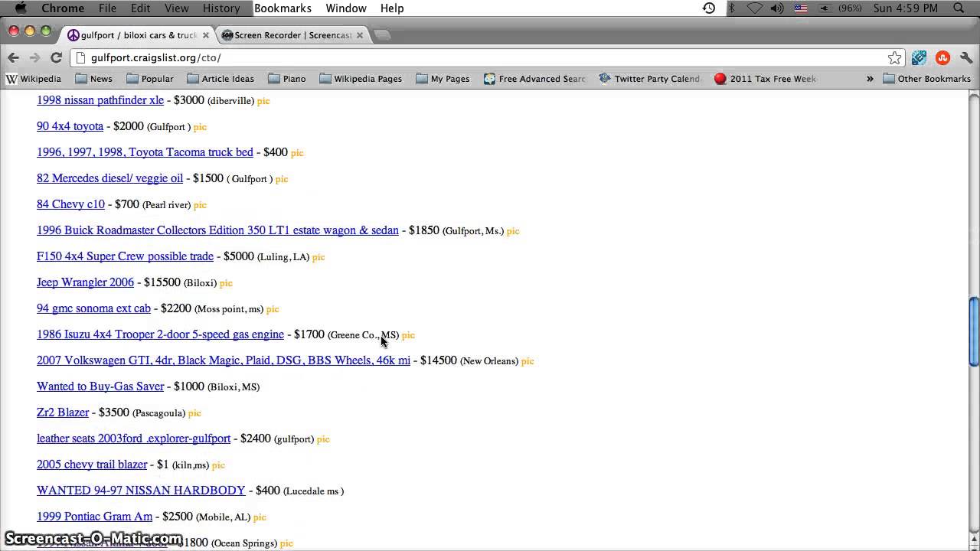Open 1999 Pontiac Gram Am listing
Screen dimensions: 980x551
[94, 517]
